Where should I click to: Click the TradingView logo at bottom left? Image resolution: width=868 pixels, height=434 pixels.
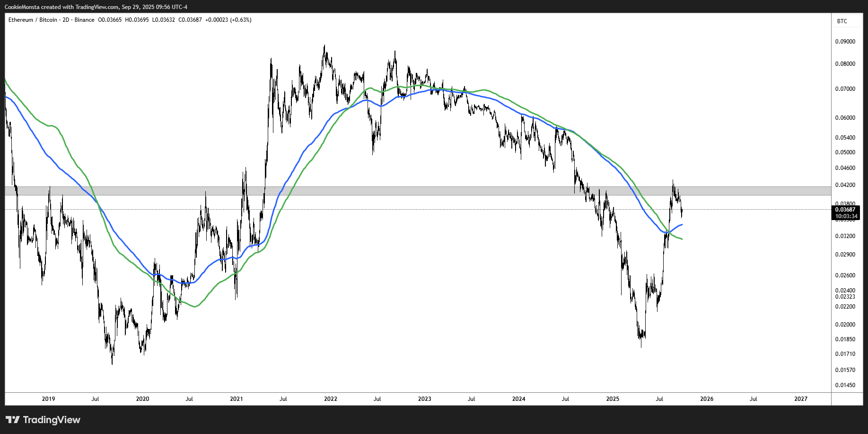click(43, 420)
